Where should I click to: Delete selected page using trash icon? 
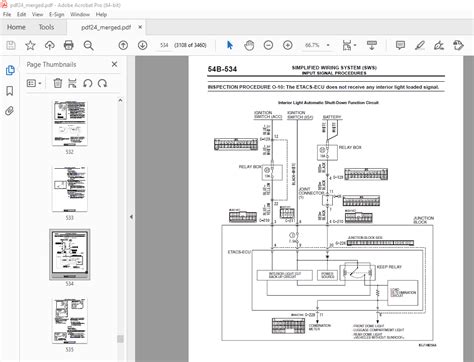(x=58, y=83)
